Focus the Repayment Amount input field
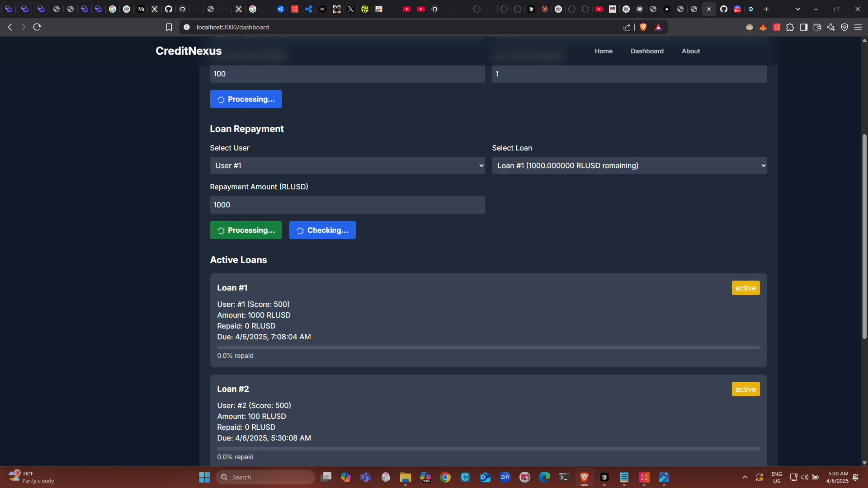The image size is (868, 488). pos(347,205)
